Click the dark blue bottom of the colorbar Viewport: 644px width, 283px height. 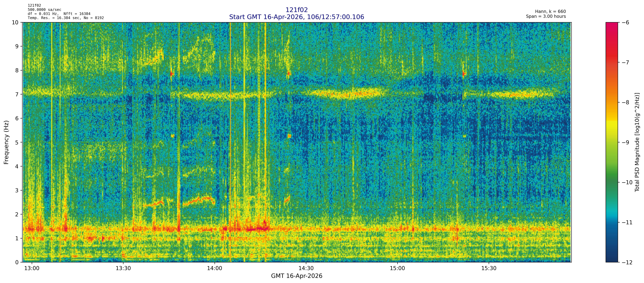pos(612,259)
